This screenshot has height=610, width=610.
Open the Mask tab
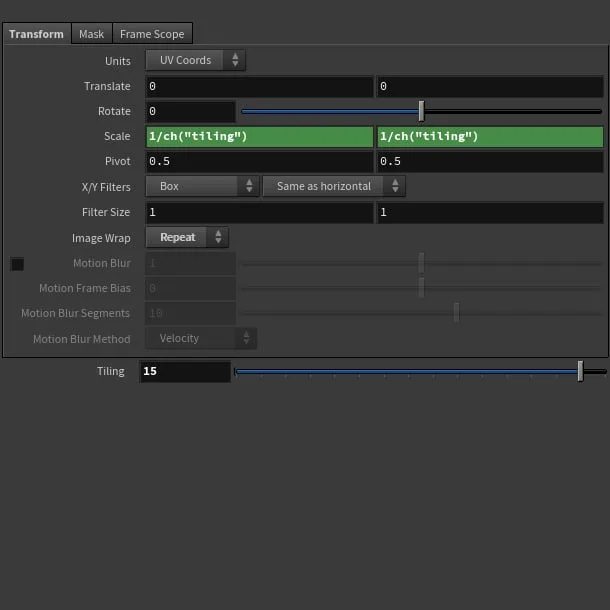[x=91, y=34]
